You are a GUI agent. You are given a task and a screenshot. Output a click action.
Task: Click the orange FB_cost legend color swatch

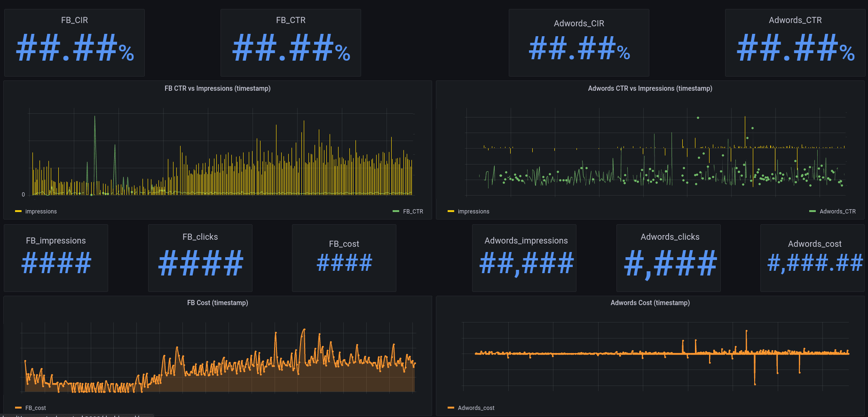point(18,408)
